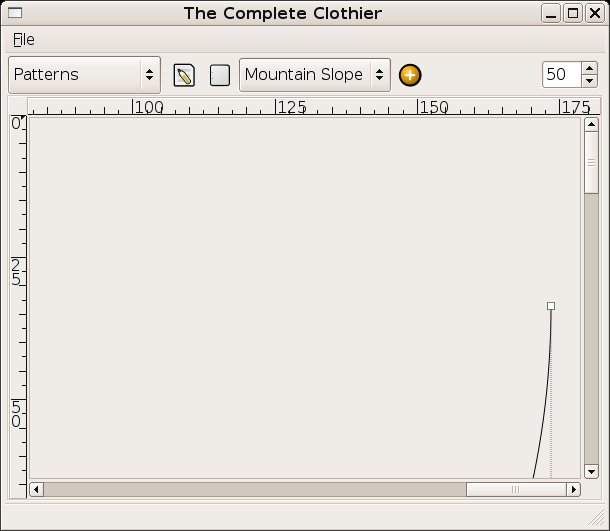Click the 125 mark on horizontal ruler
The width and height of the screenshot is (610, 531).
tap(291, 107)
